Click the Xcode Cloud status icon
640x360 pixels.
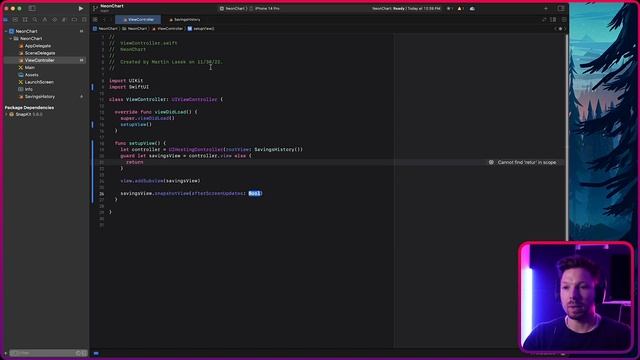click(x=472, y=9)
